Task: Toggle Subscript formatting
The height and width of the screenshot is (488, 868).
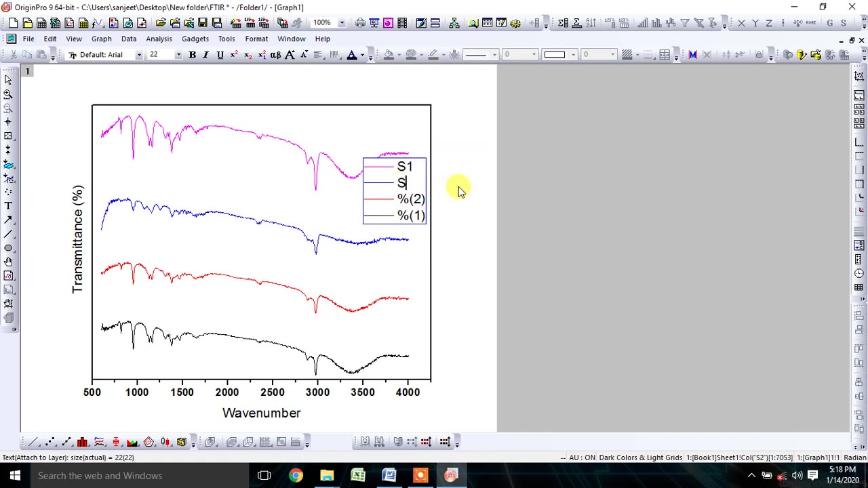Action: coord(248,55)
